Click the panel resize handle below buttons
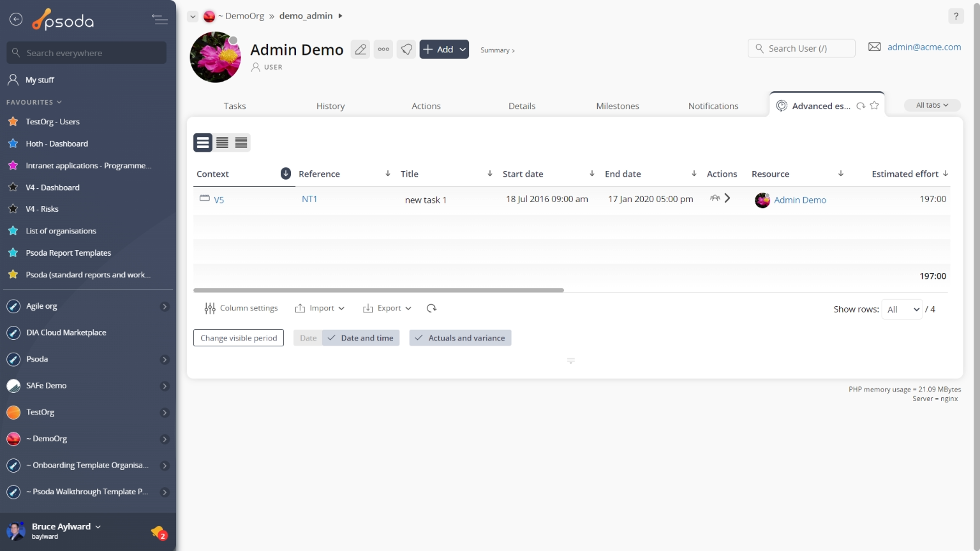 click(x=571, y=361)
